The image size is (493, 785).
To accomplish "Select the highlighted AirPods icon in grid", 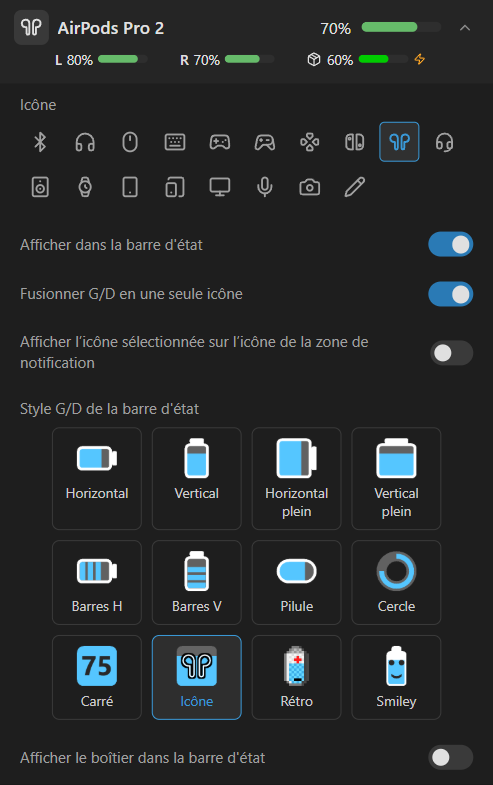I will pyautogui.click(x=399, y=142).
